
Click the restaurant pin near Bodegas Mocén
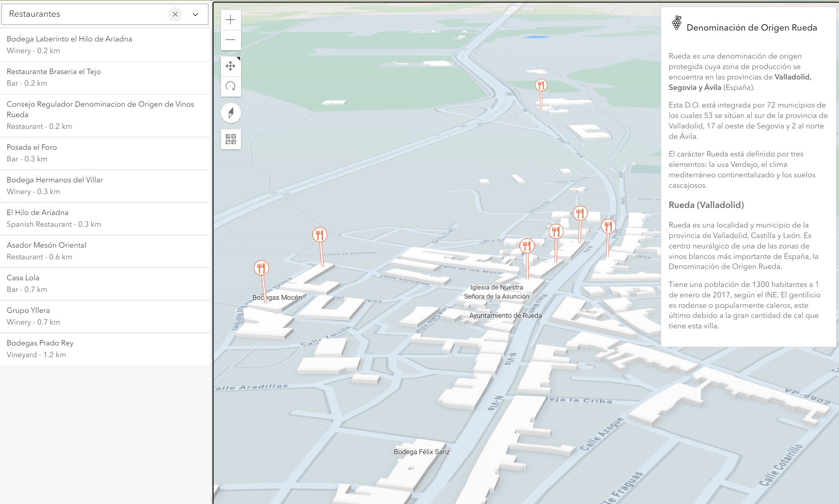pyautogui.click(x=261, y=268)
